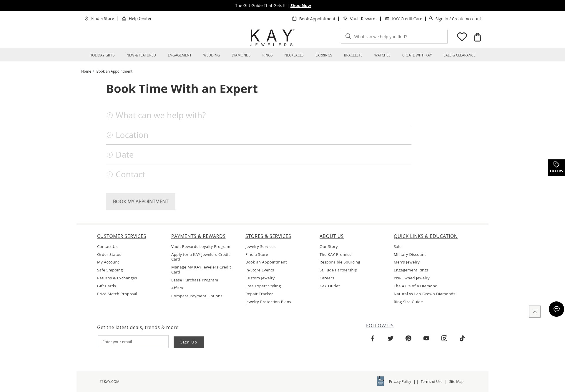Open the Military Discount link

click(x=410, y=254)
